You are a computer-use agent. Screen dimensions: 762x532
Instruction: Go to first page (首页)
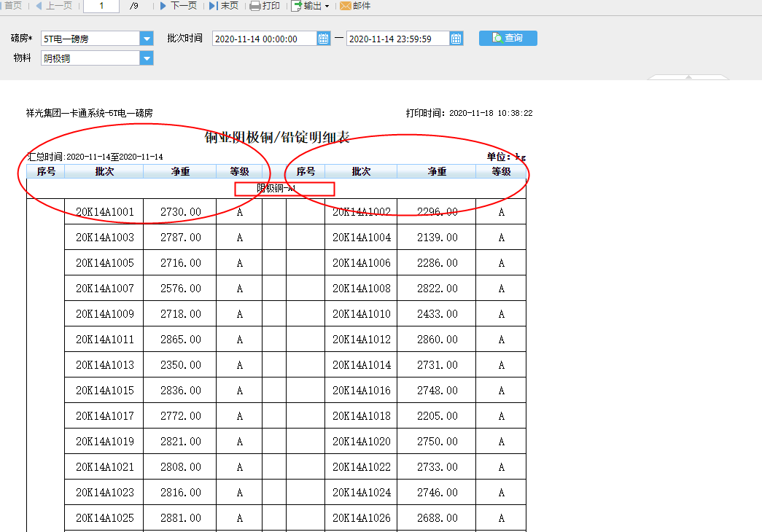click(12, 6)
